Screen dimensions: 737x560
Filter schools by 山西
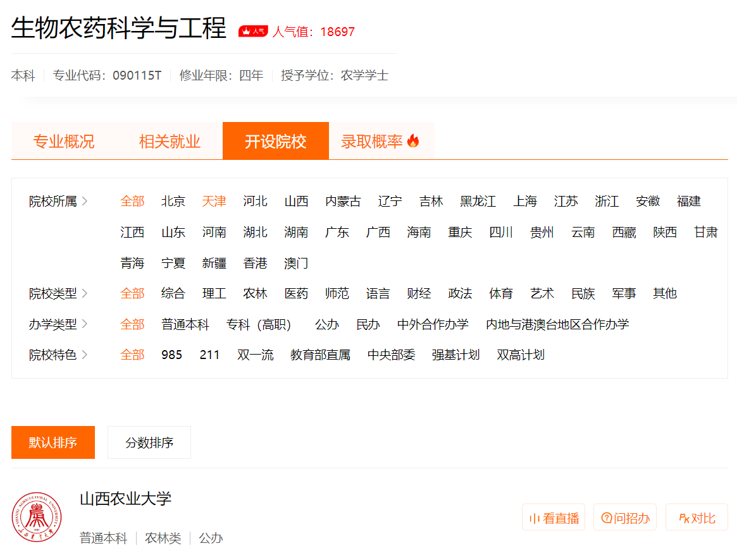[296, 201]
